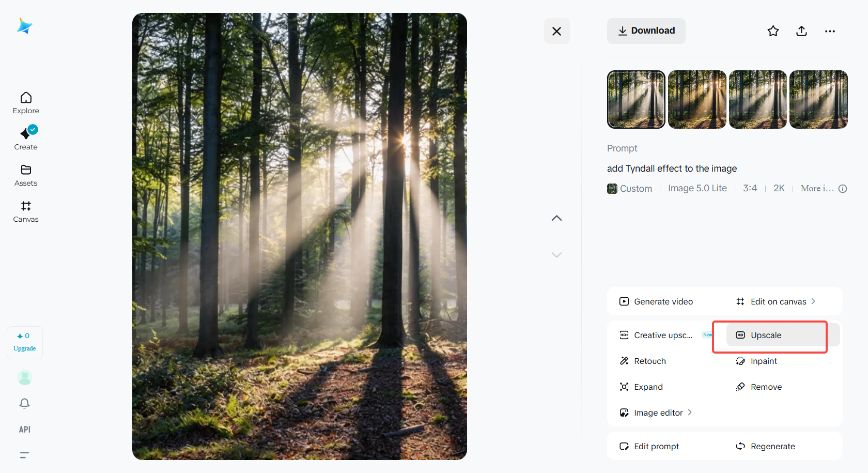This screenshot has height=473, width=868.
Task: Open the Explore page
Action: tap(26, 103)
